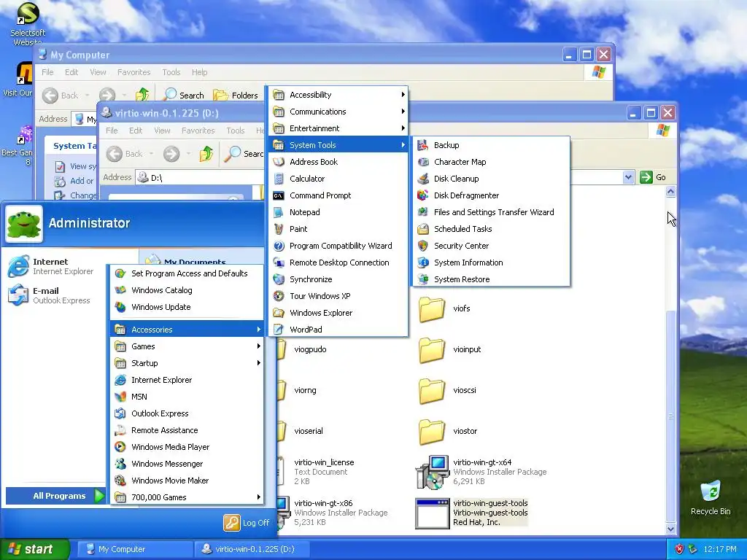Open Set Program Access and Defaults

187,273
